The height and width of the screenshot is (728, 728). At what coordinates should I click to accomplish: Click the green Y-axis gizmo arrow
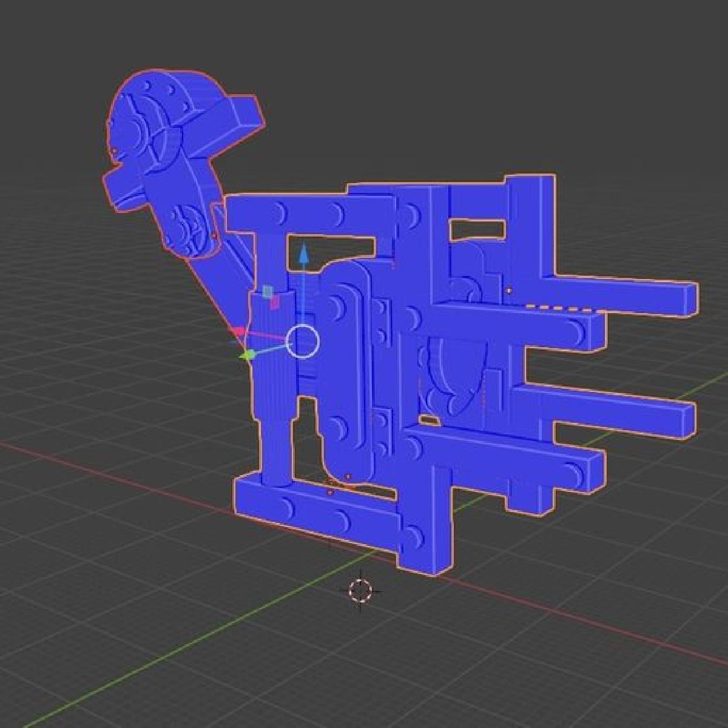pos(248,355)
